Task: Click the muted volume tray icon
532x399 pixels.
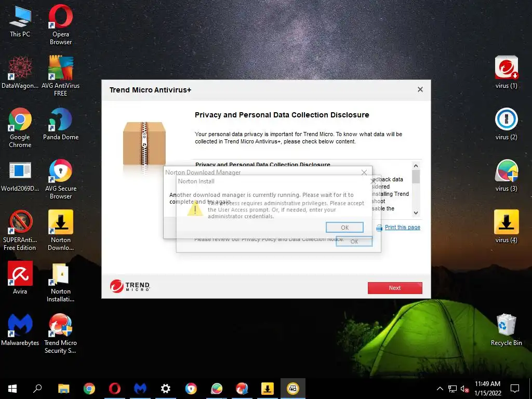Action: pyautogui.click(x=465, y=389)
